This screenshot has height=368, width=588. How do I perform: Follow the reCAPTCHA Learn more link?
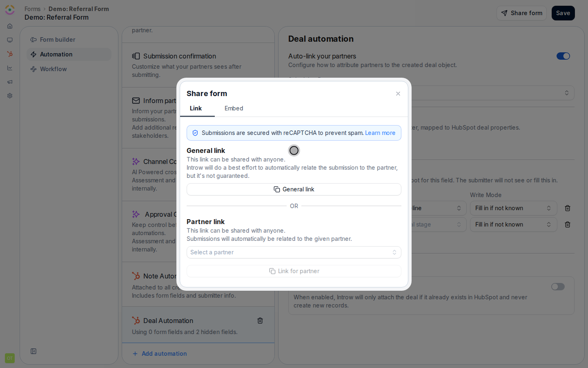[380, 133]
